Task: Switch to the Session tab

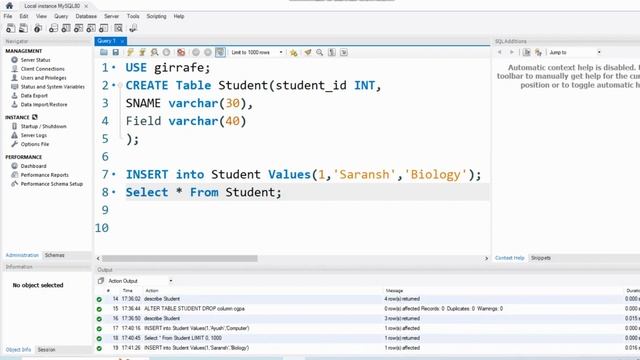Action: click(x=46, y=350)
